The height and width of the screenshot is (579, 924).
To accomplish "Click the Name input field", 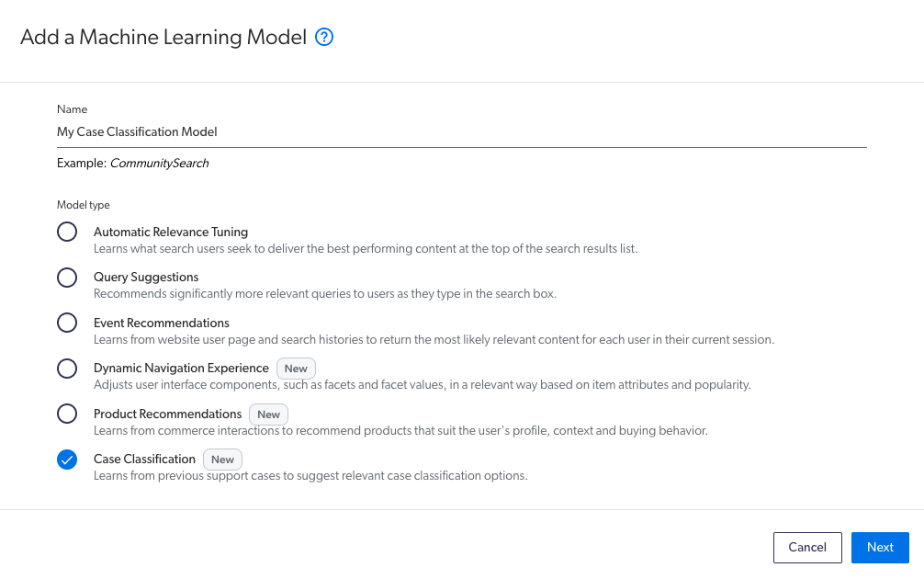I will tap(461, 132).
